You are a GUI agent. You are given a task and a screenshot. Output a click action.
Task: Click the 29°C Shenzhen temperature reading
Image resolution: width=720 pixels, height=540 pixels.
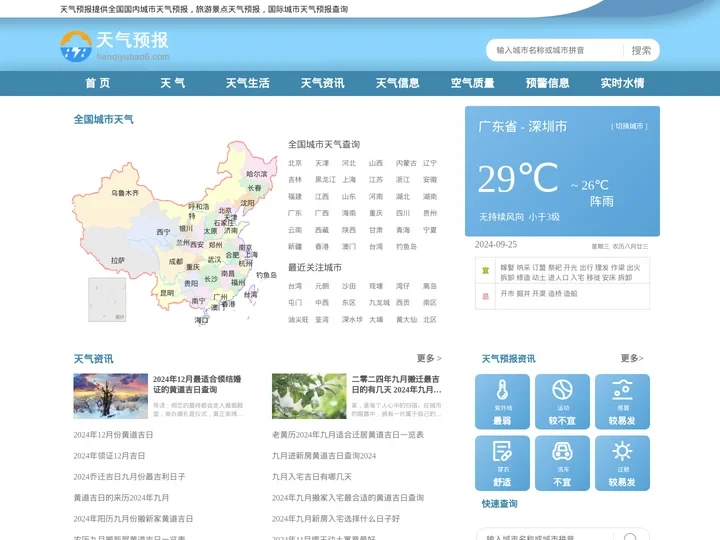click(518, 178)
